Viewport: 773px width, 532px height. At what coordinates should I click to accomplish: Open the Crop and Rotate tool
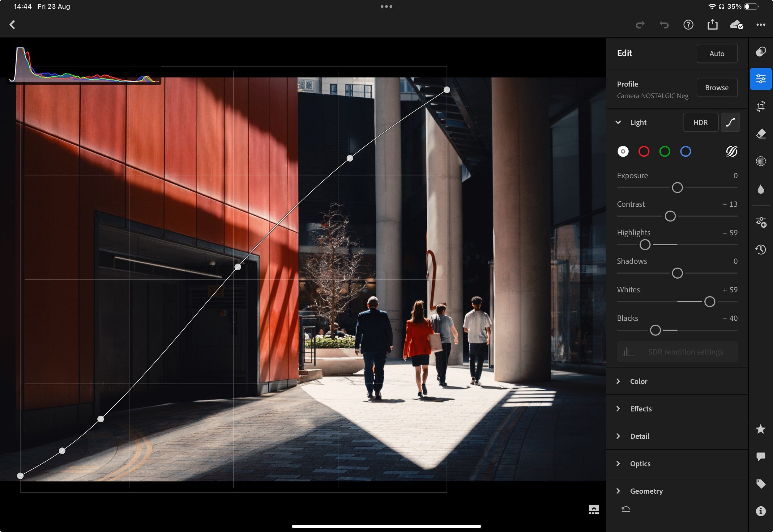760,106
